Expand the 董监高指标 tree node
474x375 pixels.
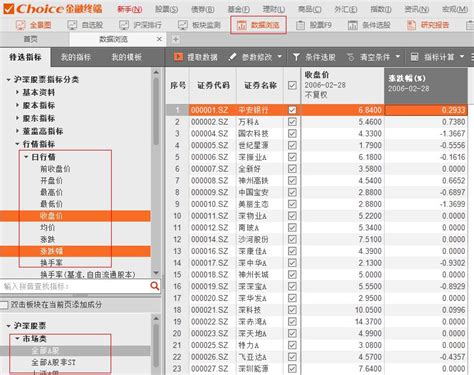(17, 131)
